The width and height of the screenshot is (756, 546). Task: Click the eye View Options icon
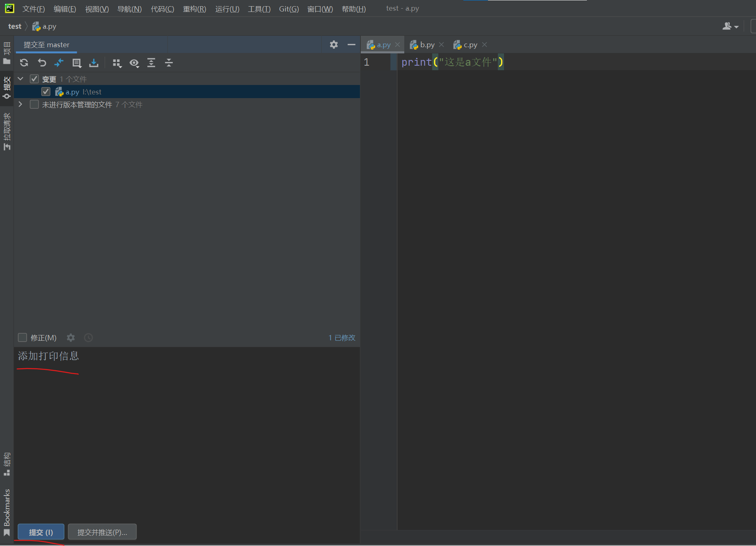point(134,63)
